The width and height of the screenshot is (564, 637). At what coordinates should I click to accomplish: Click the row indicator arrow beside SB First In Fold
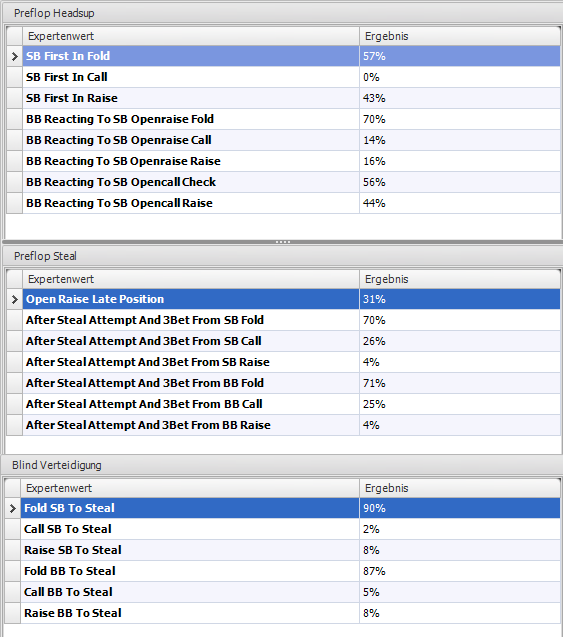[15, 56]
